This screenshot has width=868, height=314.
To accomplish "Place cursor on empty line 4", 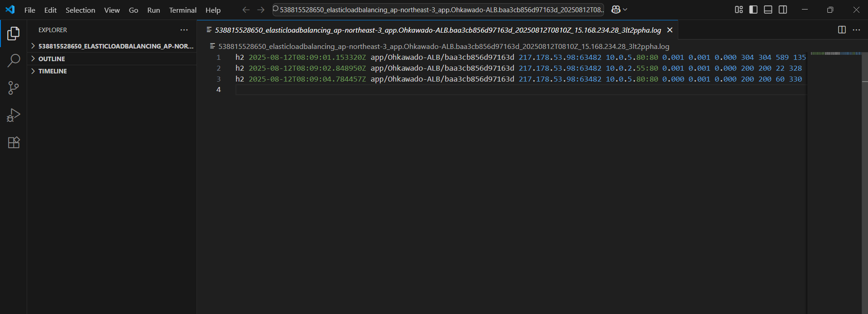I will click(x=521, y=90).
